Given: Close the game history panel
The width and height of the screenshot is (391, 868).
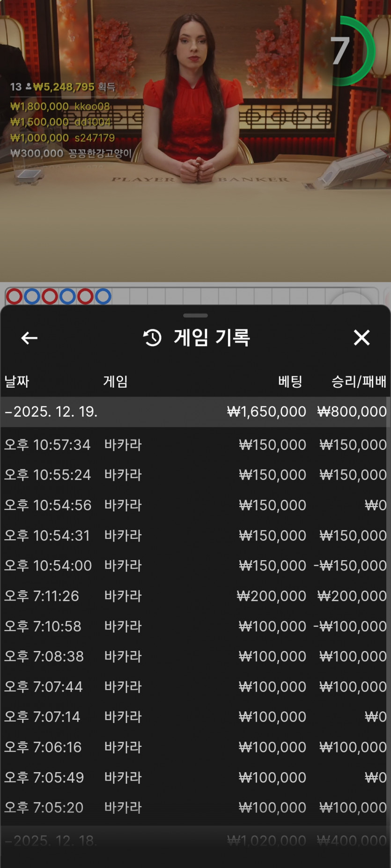Looking at the screenshot, I should point(361,338).
